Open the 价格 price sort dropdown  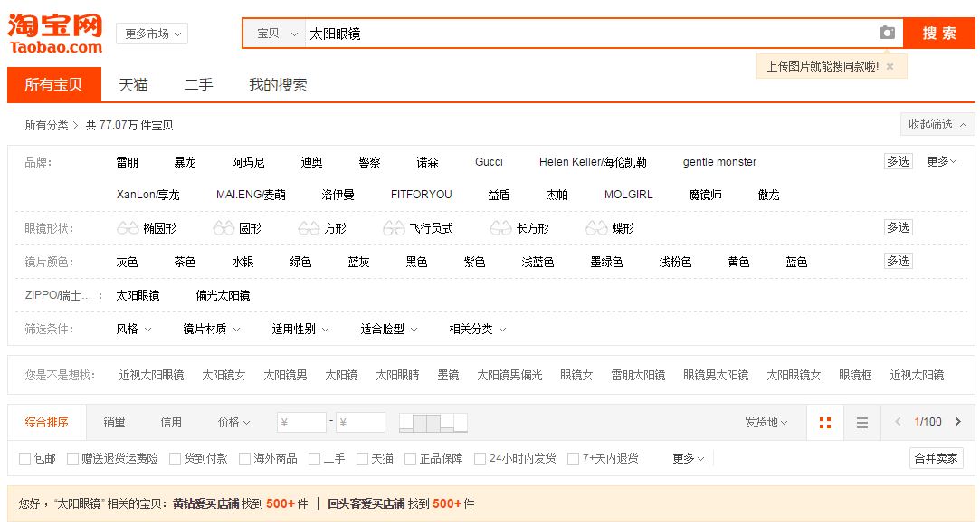click(233, 423)
